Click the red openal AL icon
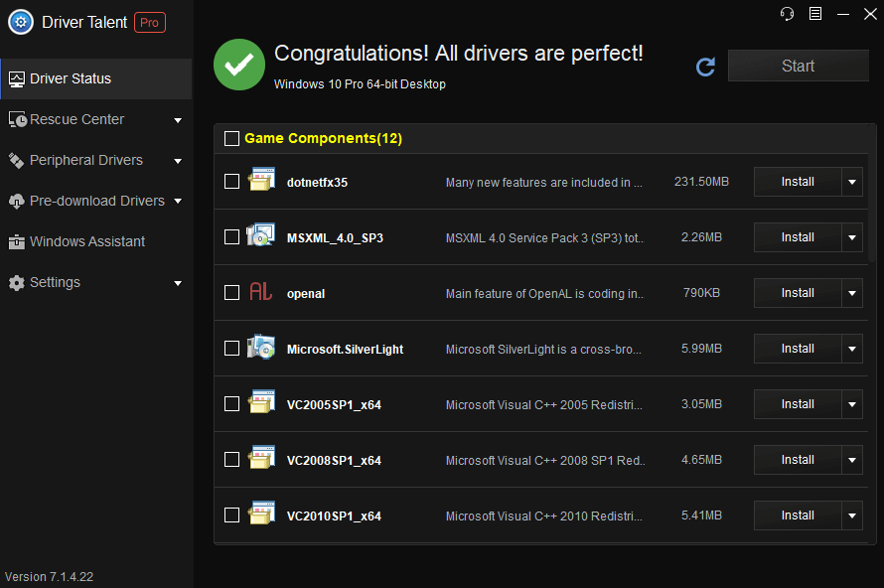The height and width of the screenshot is (588, 884). click(x=261, y=293)
